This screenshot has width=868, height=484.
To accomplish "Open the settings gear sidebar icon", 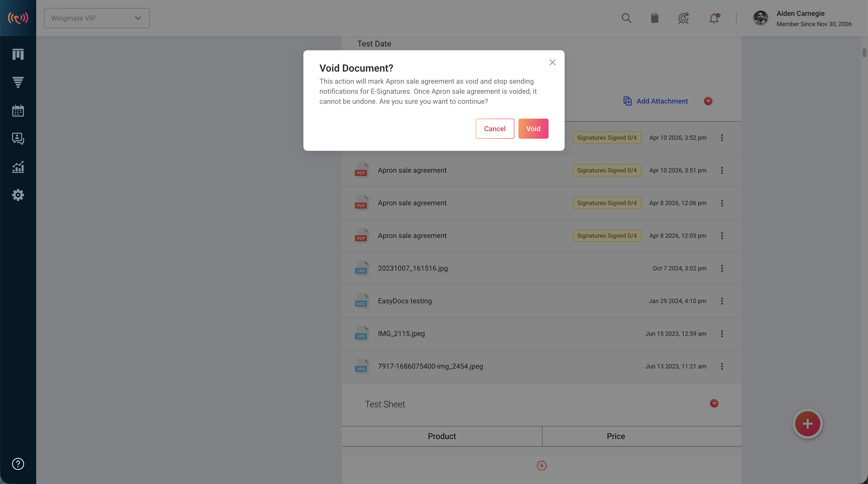I will coord(18,195).
